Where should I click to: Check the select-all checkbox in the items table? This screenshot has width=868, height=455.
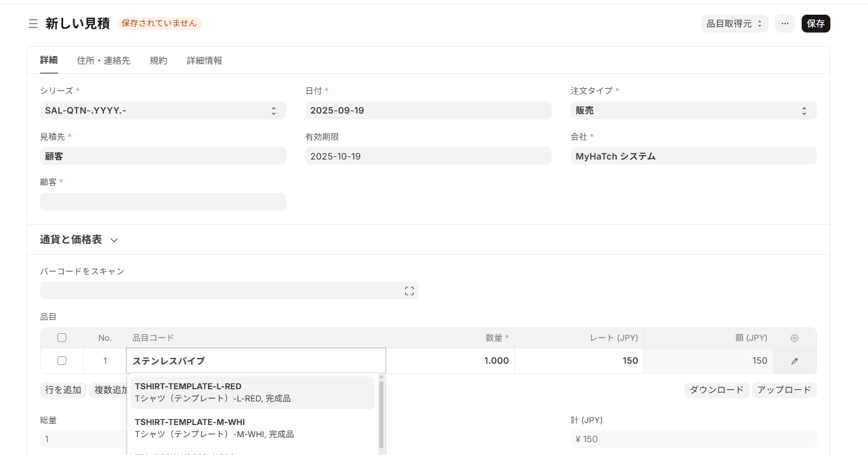pyautogui.click(x=61, y=338)
